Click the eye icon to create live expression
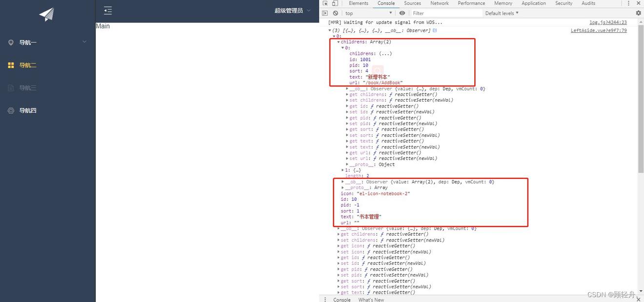 [x=402, y=13]
